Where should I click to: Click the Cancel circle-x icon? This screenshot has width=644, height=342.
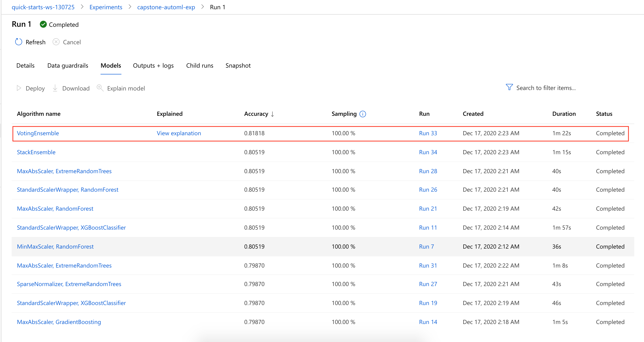pyautogui.click(x=56, y=42)
